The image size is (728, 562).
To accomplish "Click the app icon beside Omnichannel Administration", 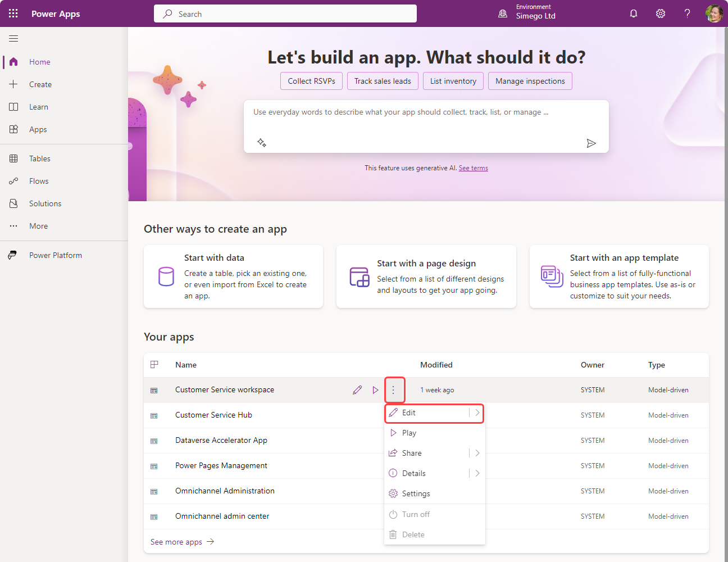I will 154,491.
